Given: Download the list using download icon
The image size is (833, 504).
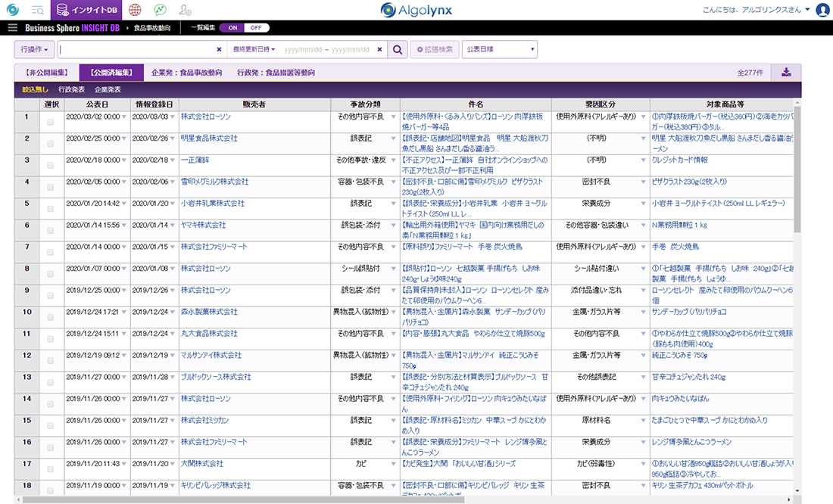Looking at the screenshot, I should (786, 73).
